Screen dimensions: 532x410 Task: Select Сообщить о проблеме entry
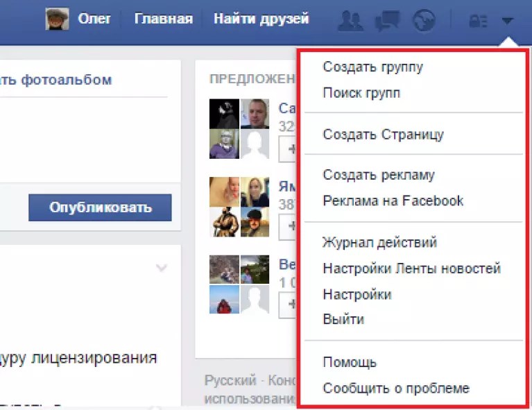click(x=396, y=388)
